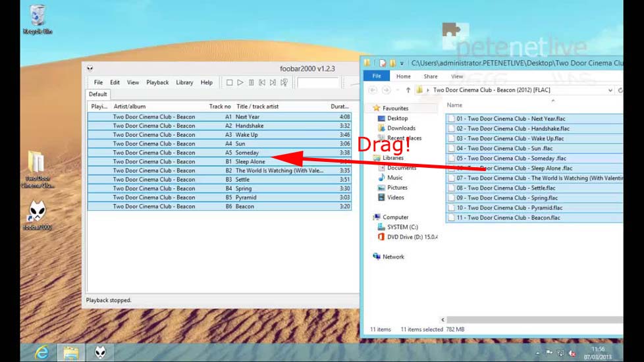Select the B6 Beacon track in playlist
Image resolution: width=644 pixels, height=362 pixels.
tap(219, 207)
